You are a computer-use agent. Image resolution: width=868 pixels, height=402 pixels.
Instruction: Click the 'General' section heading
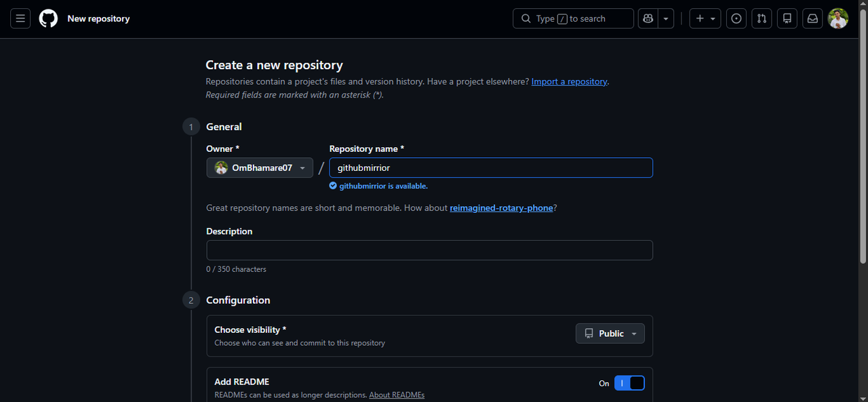coord(224,127)
